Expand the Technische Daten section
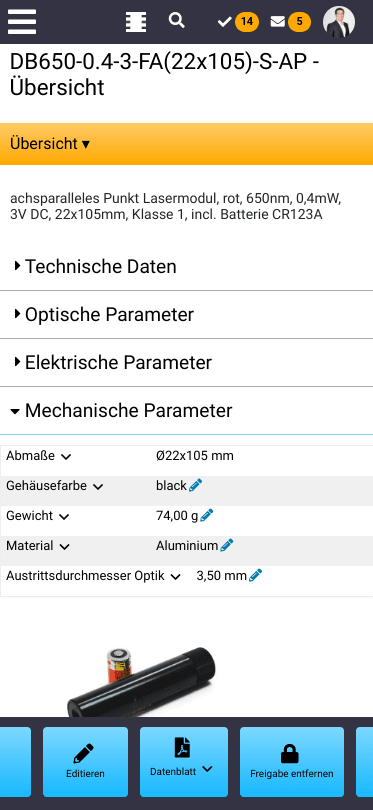Viewport: 373px width, 810px height. tap(186, 267)
